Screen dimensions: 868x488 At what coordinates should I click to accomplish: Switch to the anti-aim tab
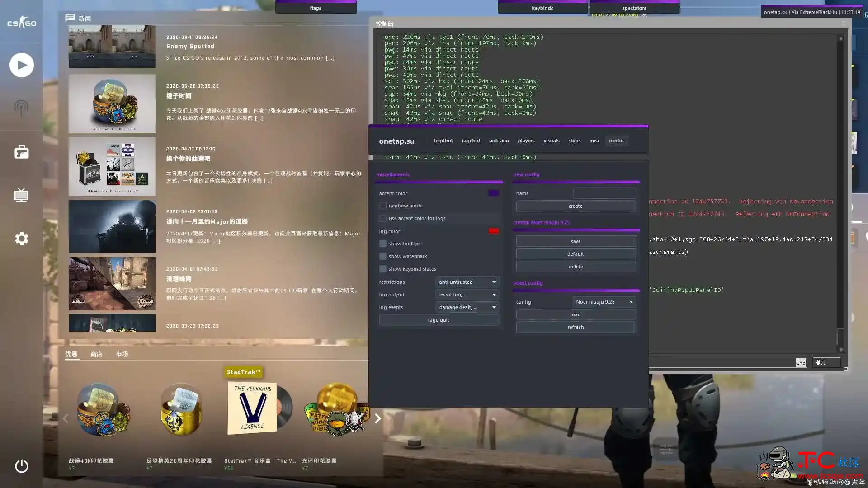point(498,141)
